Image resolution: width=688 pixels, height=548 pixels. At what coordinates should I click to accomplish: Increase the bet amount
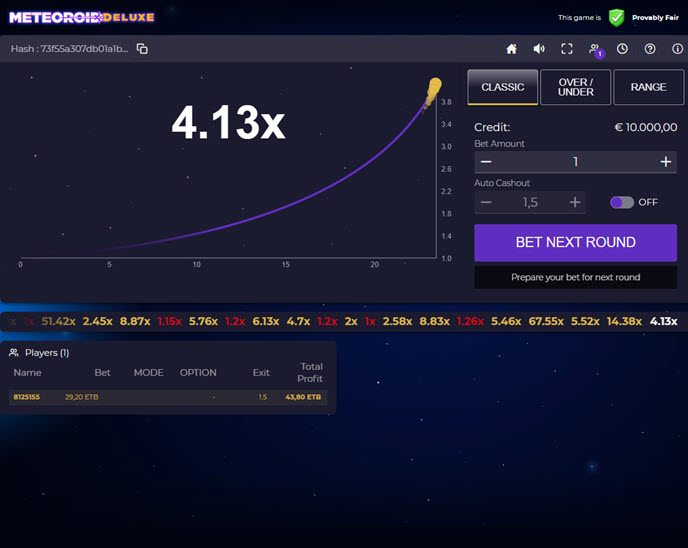665,162
